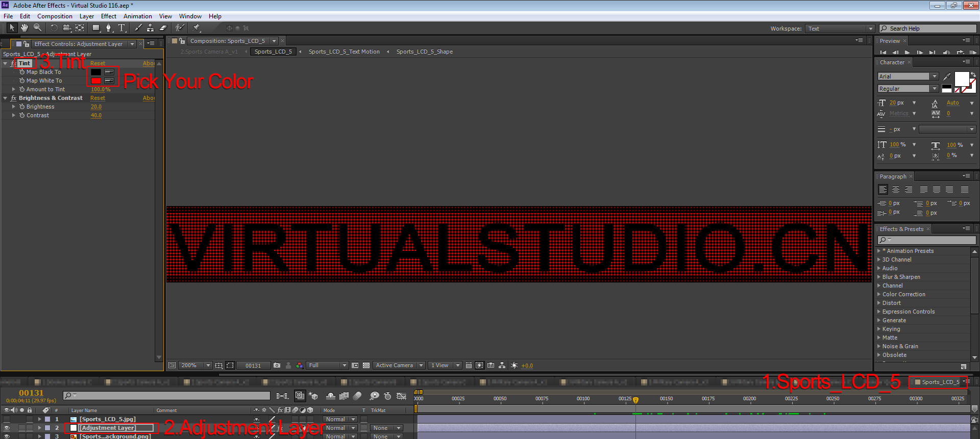
Task: Open the Workspace Text dropdown
Action: tap(840, 29)
